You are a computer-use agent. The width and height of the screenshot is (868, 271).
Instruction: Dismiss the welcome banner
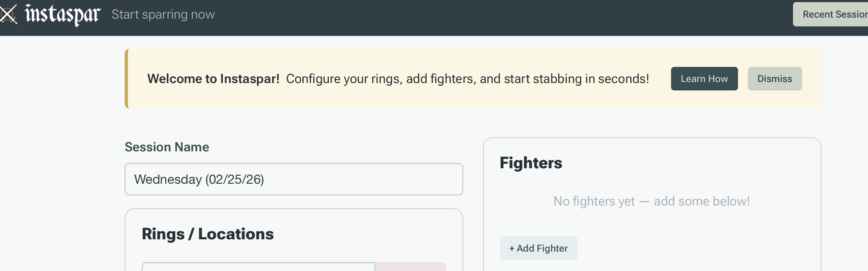pos(774,79)
